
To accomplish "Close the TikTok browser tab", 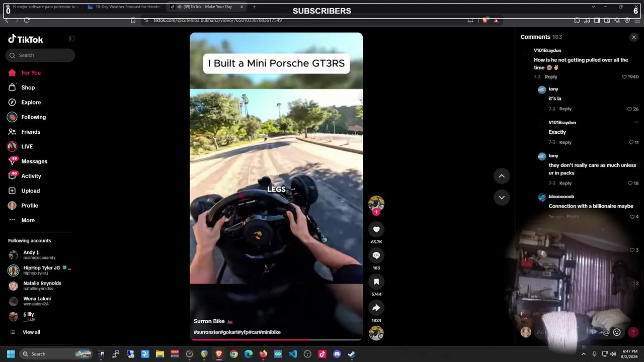I will pyautogui.click(x=242, y=7).
